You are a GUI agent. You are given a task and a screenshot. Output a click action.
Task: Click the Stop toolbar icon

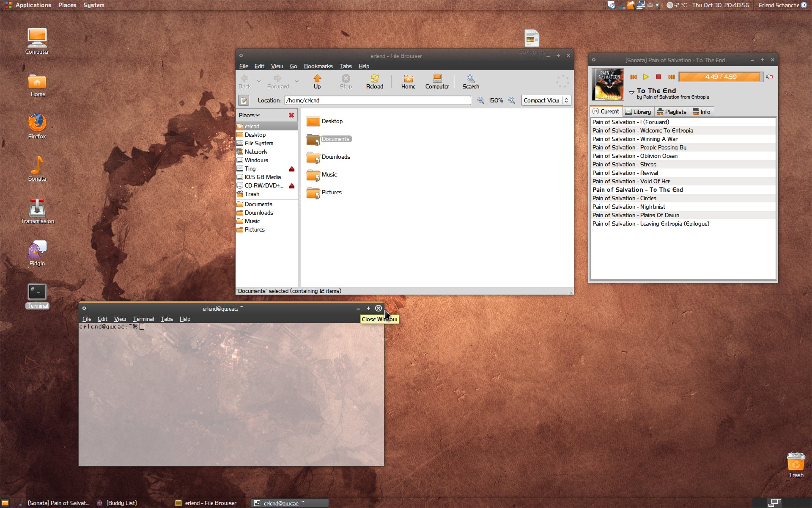[x=346, y=82]
